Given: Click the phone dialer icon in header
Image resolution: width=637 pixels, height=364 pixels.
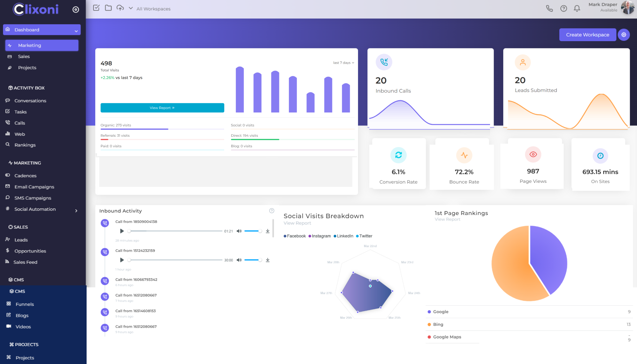Looking at the screenshot, I should (549, 9).
